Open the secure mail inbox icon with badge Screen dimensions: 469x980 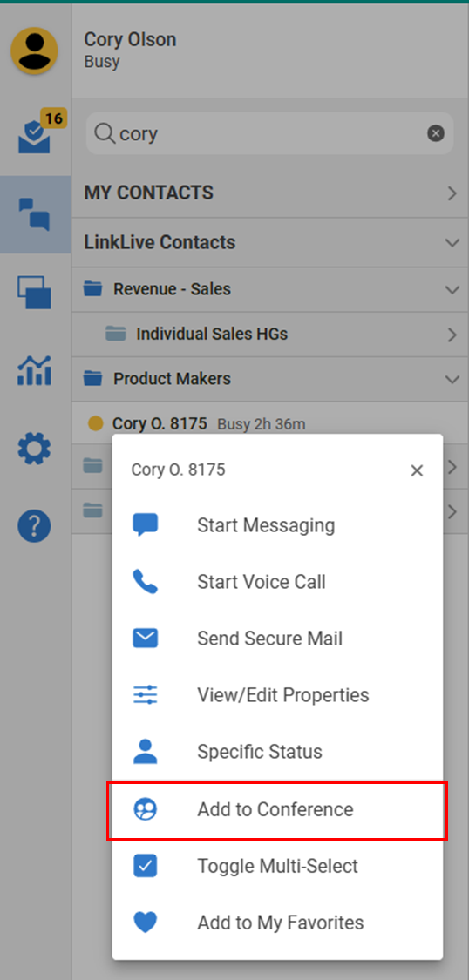click(35, 134)
